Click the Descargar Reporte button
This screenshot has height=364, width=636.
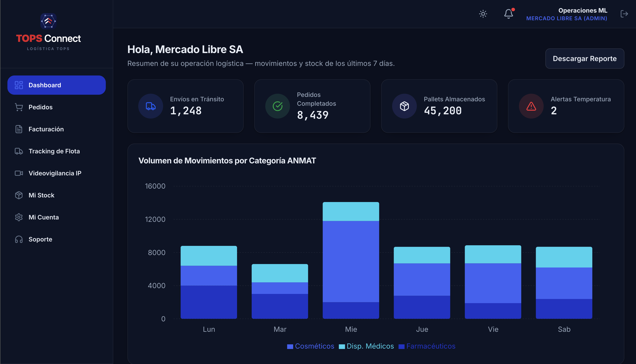pyautogui.click(x=585, y=58)
